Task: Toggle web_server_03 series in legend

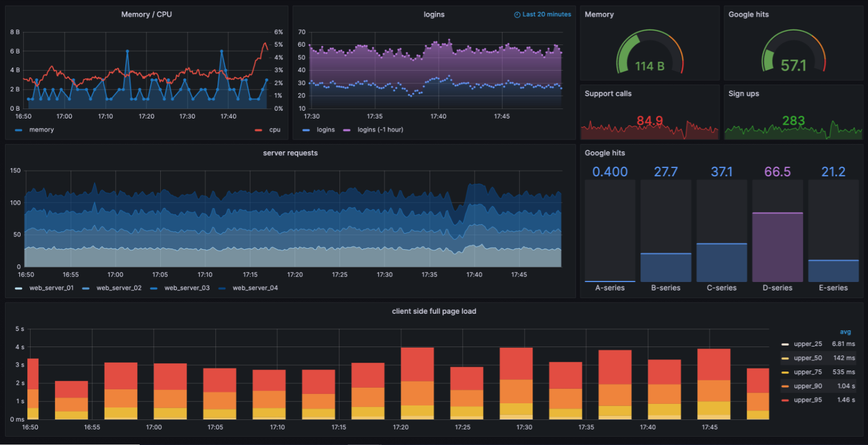Action: [187, 288]
